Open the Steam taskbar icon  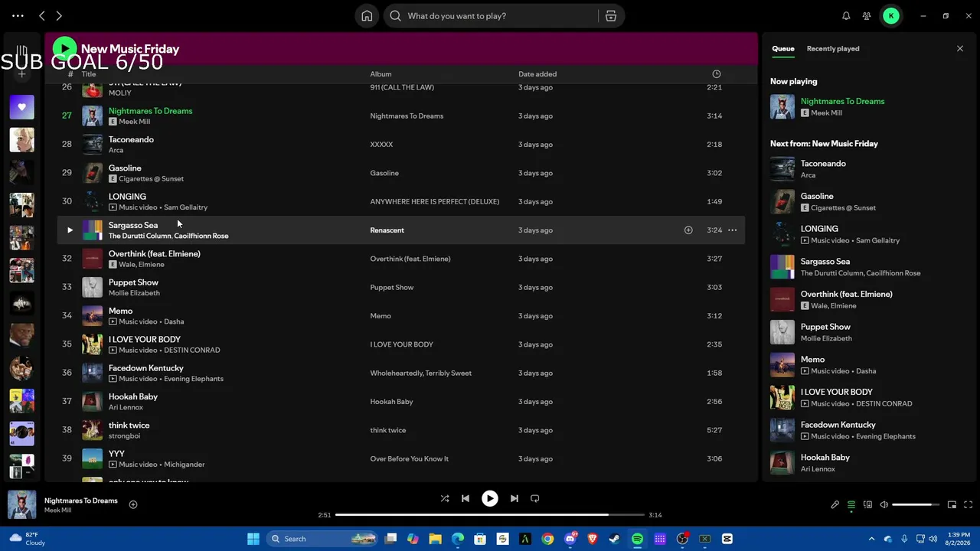coord(614,539)
